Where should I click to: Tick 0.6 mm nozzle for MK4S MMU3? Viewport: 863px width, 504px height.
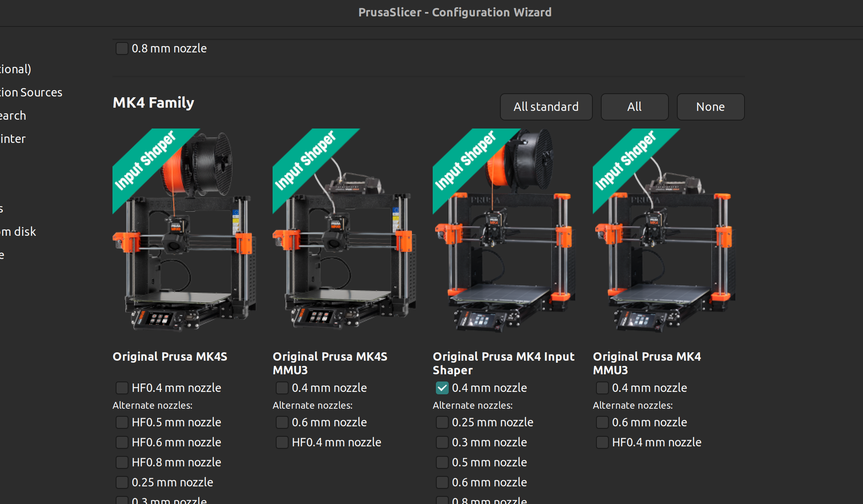[x=282, y=422]
